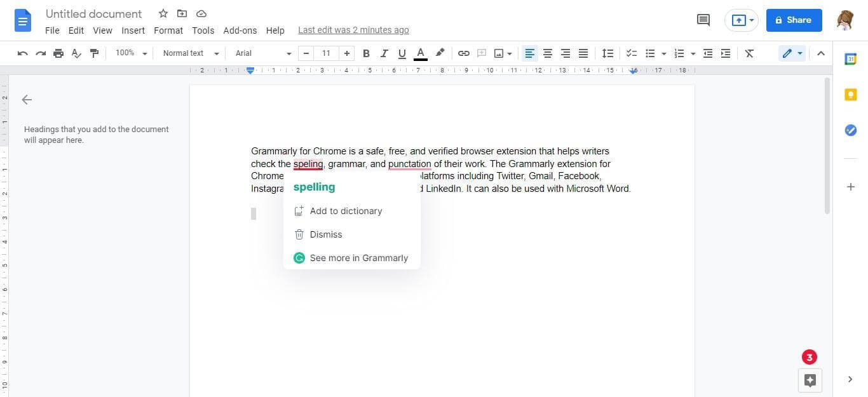This screenshot has height=397, width=868.
Task: Open the Help menu
Action: (x=275, y=30)
